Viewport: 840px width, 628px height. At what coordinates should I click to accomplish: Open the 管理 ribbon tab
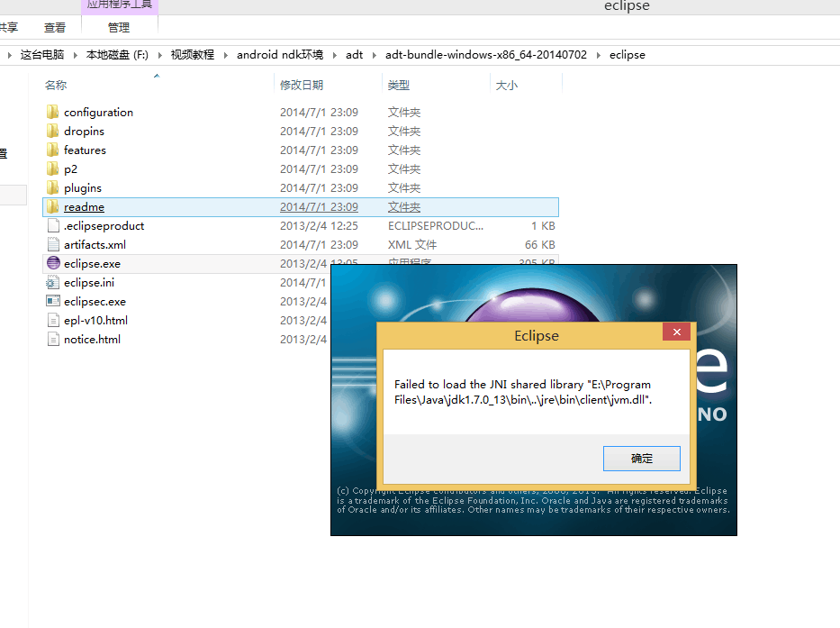click(x=119, y=27)
